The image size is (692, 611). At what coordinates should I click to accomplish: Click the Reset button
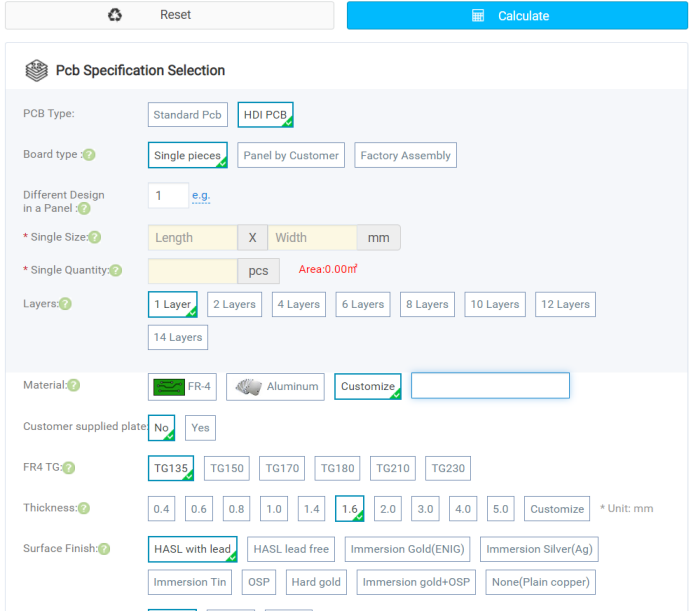coord(168,15)
